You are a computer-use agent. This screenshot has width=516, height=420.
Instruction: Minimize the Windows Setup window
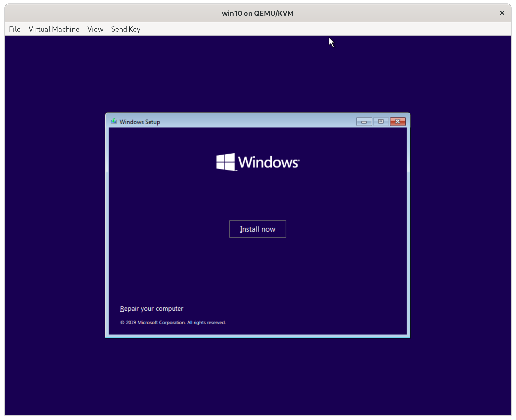click(364, 121)
